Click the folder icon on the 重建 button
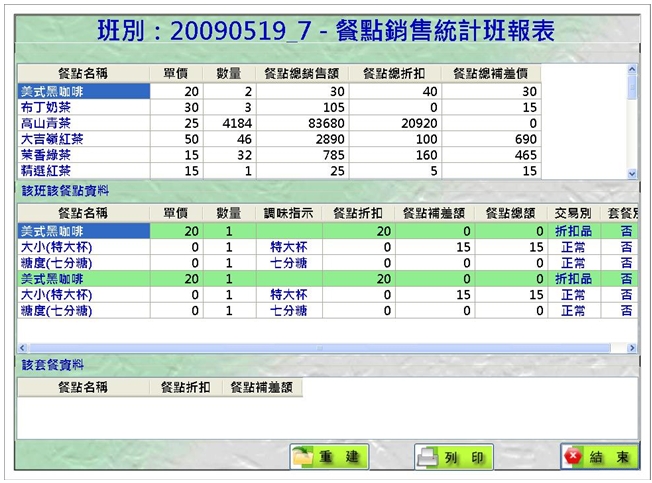 tap(303, 457)
